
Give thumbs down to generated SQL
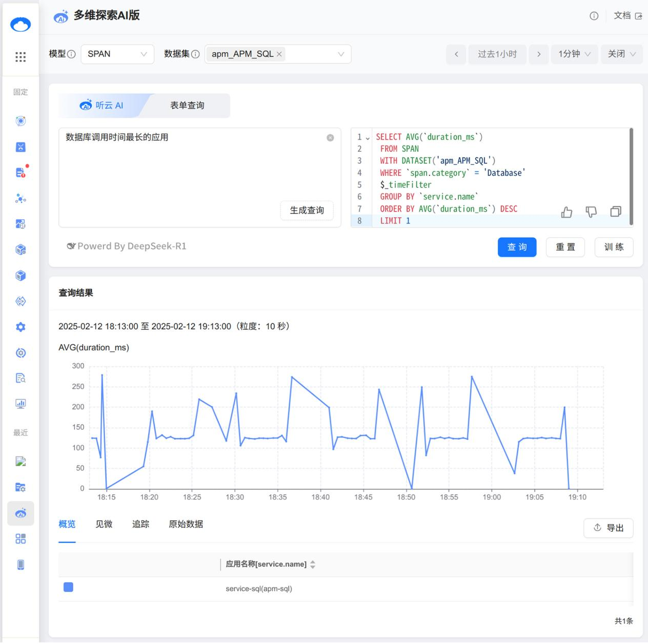591,212
